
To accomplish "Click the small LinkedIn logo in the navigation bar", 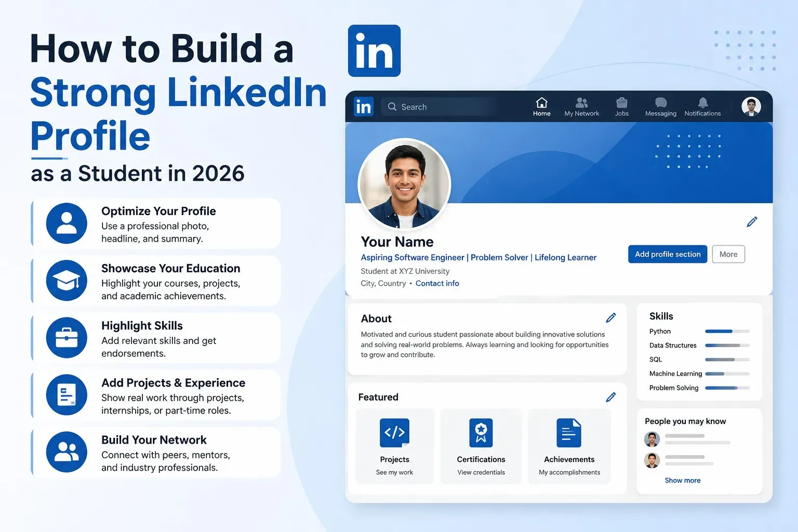I will tap(364, 107).
